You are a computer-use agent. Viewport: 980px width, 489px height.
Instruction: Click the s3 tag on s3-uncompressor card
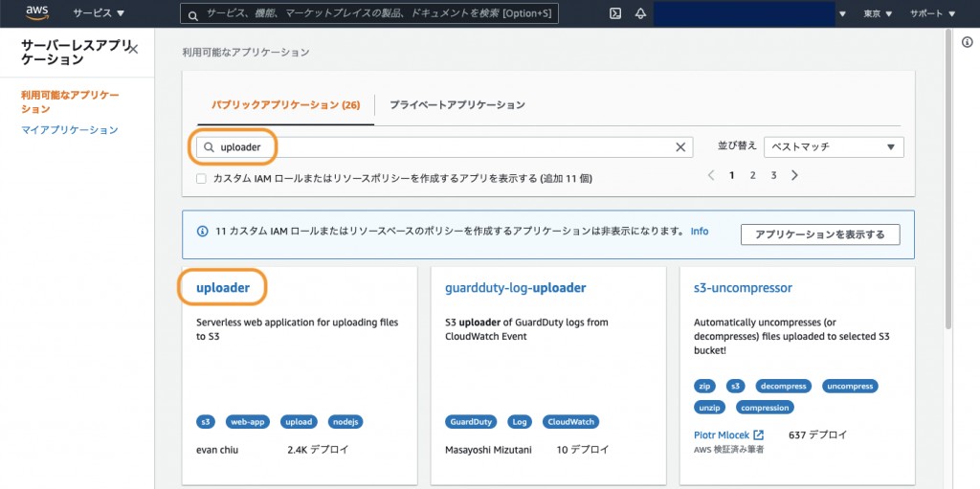(x=736, y=386)
